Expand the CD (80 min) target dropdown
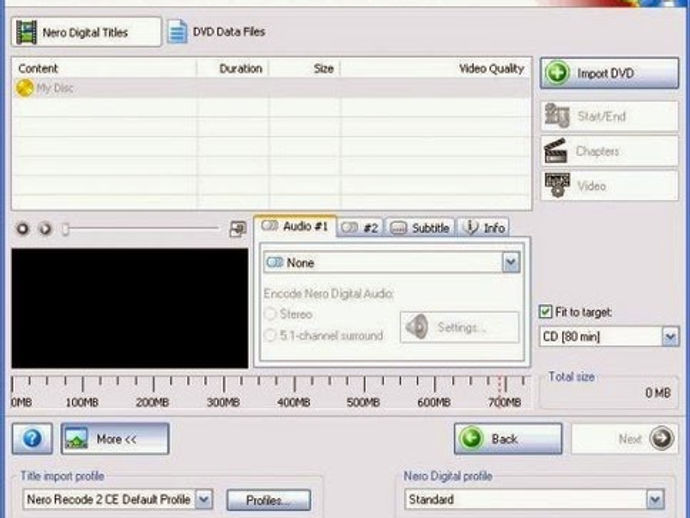The height and width of the screenshot is (518, 690). 671,337
